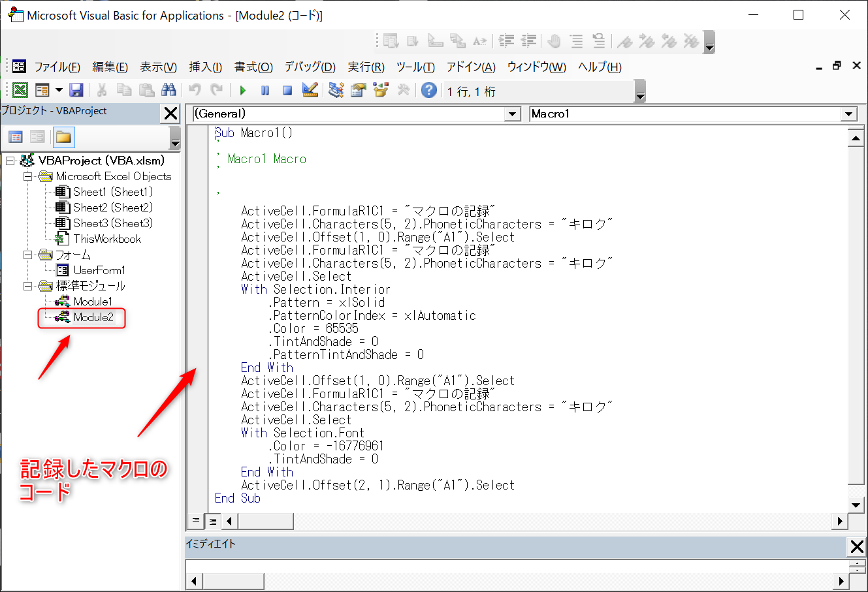This screenshot has height=592, width=868.
Task: Close the イミディエイト window
Action: pos(856,546)
